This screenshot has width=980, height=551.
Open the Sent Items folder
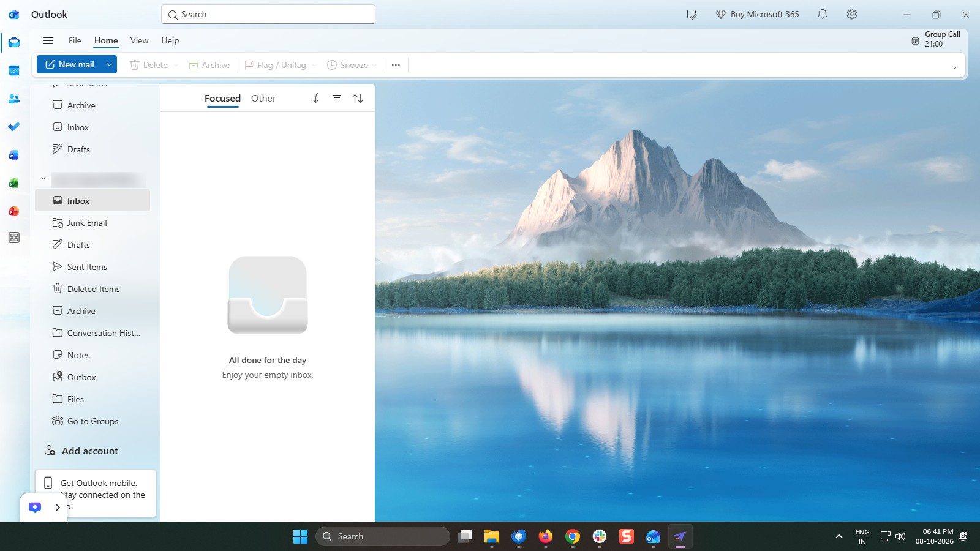tap(92, 267)
